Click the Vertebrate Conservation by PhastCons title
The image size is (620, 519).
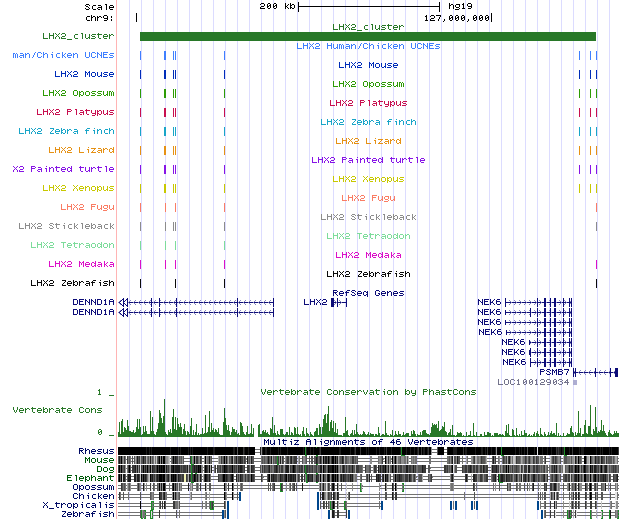point(368,392)
